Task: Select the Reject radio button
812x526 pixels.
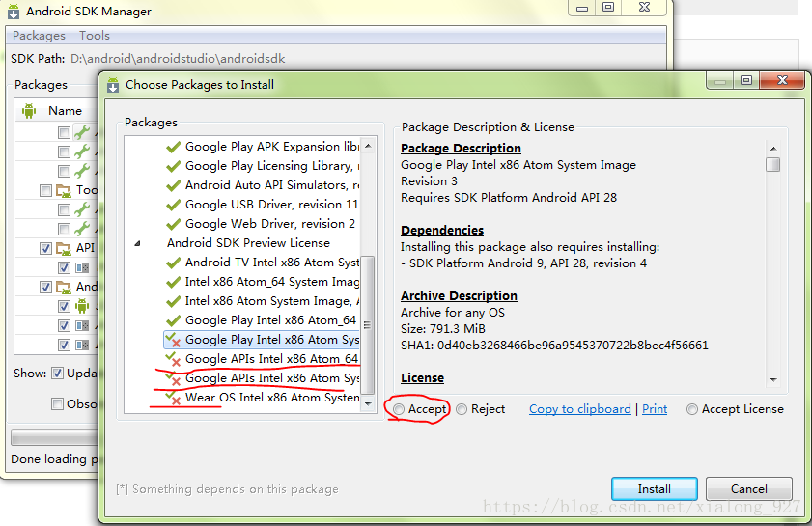Action: pyautogui.click(x=462, y=409)
